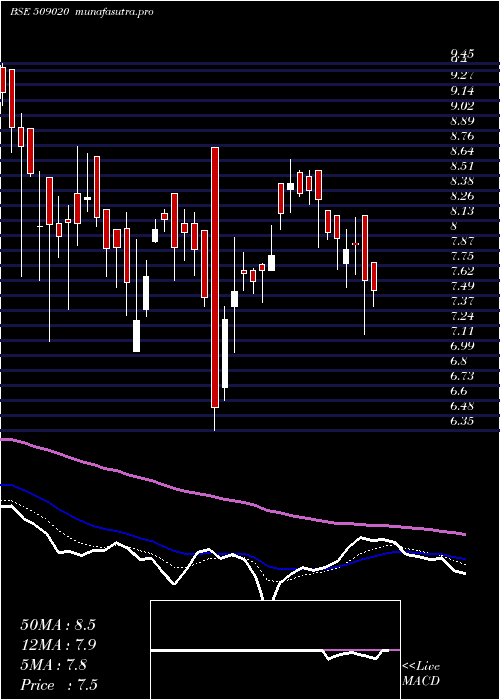This screenshot has width=500, height=700.
Task: Select the 7.49 price axis label
Action: [462, 286]
